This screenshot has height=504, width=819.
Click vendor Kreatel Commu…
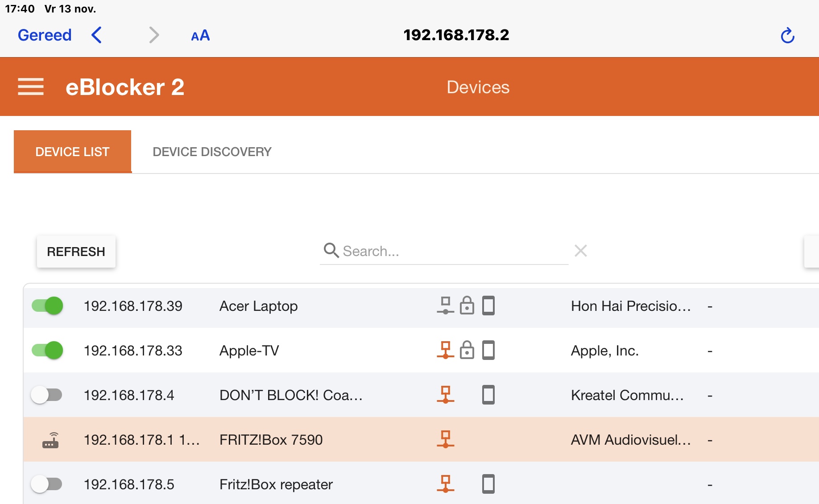627,395
